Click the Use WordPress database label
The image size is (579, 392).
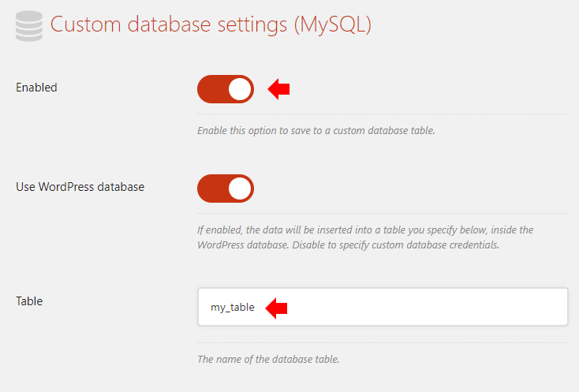click(x=80, y=187)
